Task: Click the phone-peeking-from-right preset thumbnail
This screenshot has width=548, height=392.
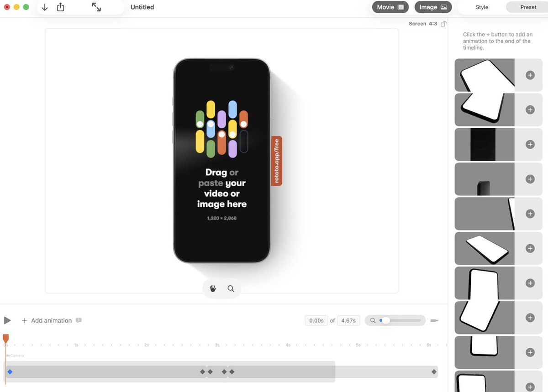Action: [485, 214]
